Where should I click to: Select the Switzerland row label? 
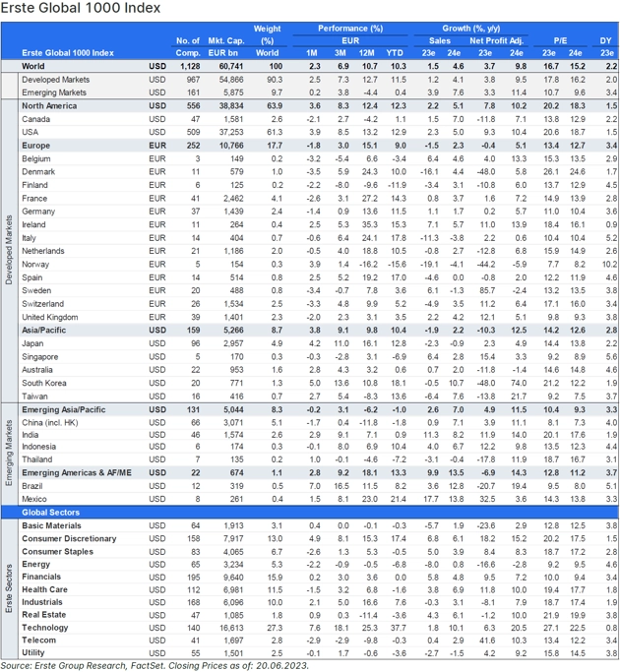coord(43,304)
